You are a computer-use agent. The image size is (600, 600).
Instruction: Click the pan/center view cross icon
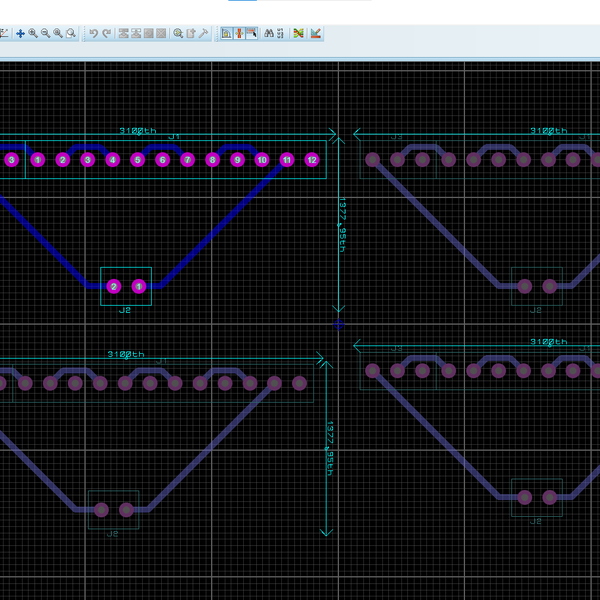pos(20,33)
